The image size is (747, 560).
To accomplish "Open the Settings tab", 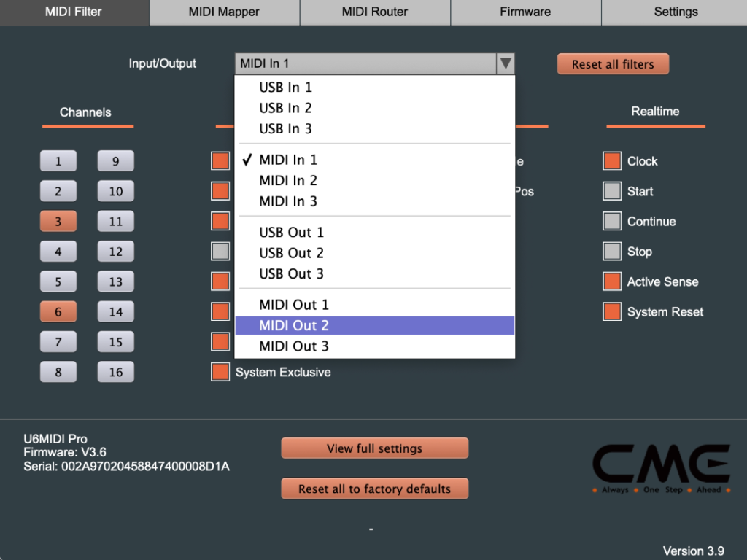I will click(x=675, y=12).
